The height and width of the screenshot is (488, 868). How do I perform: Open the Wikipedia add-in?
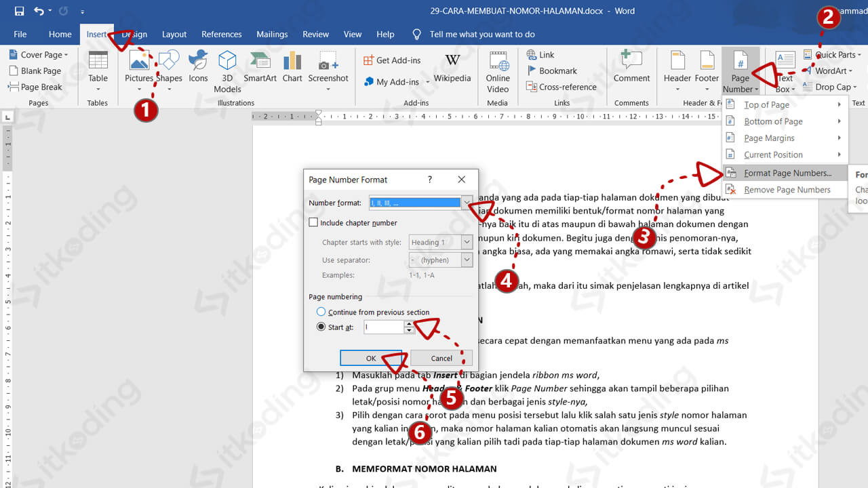[x=452, y=66]
